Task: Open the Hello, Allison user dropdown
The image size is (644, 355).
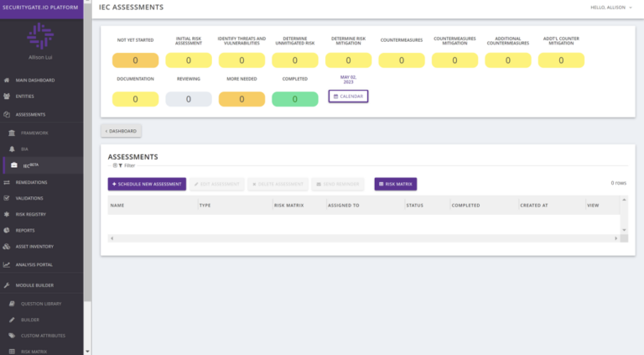Action: click(x=611, y=8)
